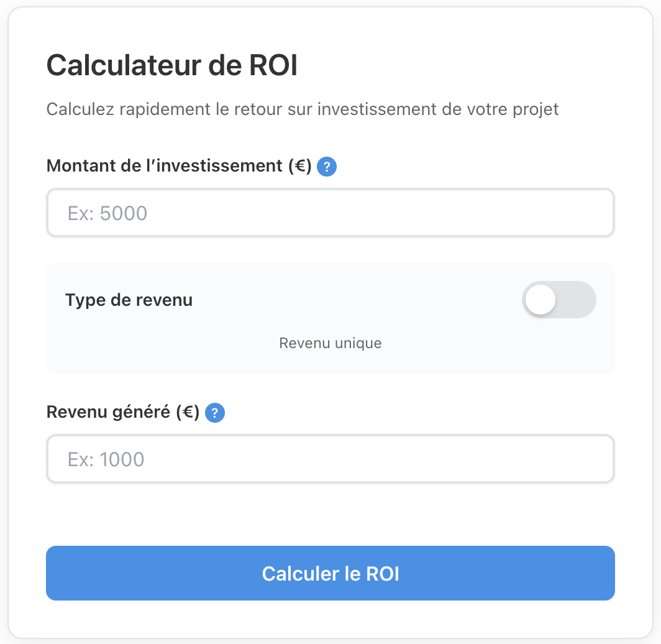661x644 pixels.
Task: Click inside the Ex: 1000 input box
Action: [x=330, y=459]
